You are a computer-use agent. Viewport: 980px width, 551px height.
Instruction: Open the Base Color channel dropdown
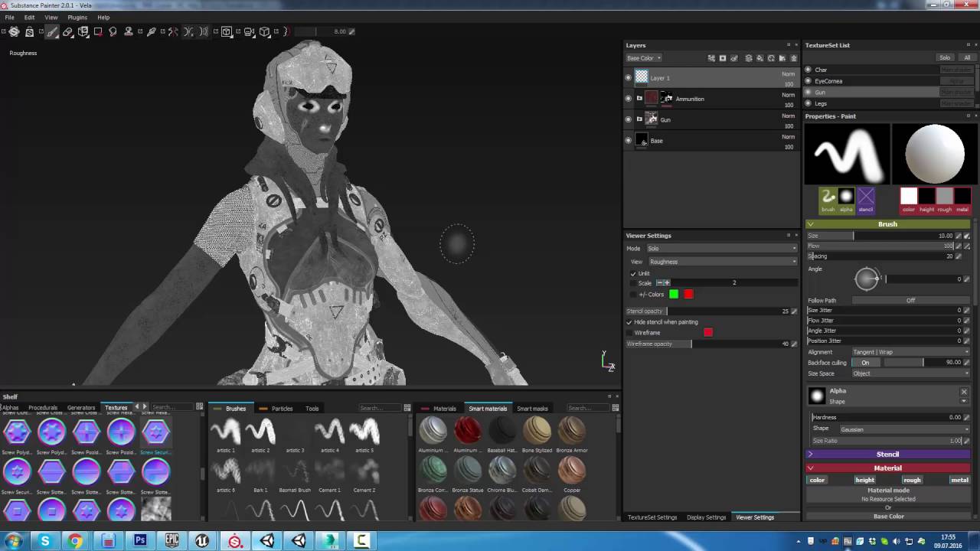tap(644, 58)
